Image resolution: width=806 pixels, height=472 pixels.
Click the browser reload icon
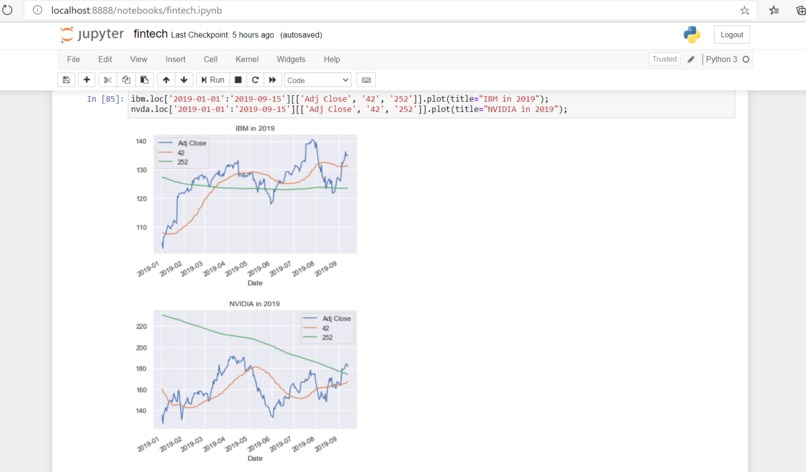point(7,10)
